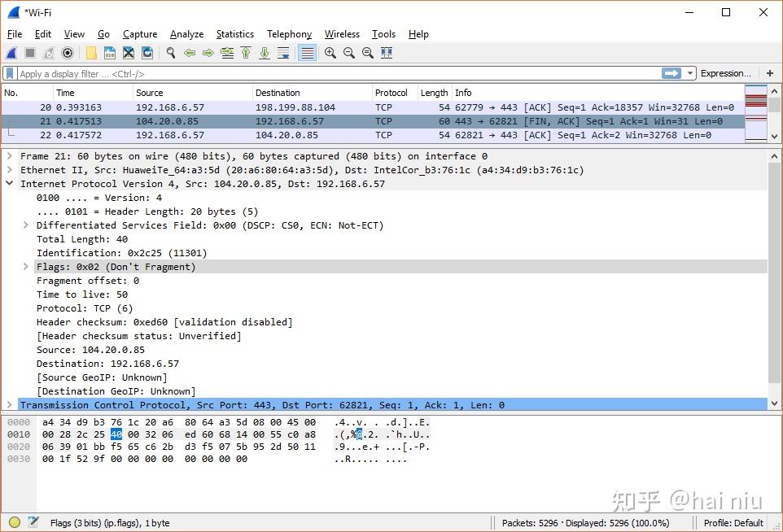Open Capture options using the gear icon
Viewport: 783px width, 532px height.
coord(66,52)
